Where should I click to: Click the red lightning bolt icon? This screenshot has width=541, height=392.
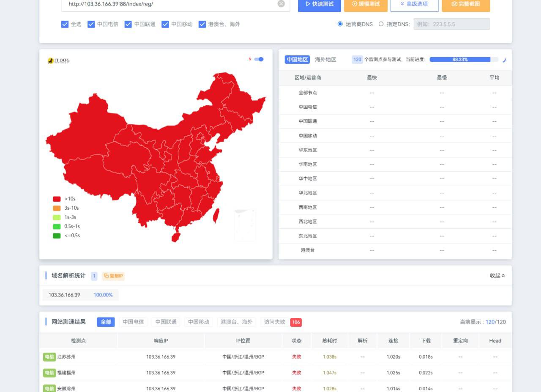click(x=250, y=59)
